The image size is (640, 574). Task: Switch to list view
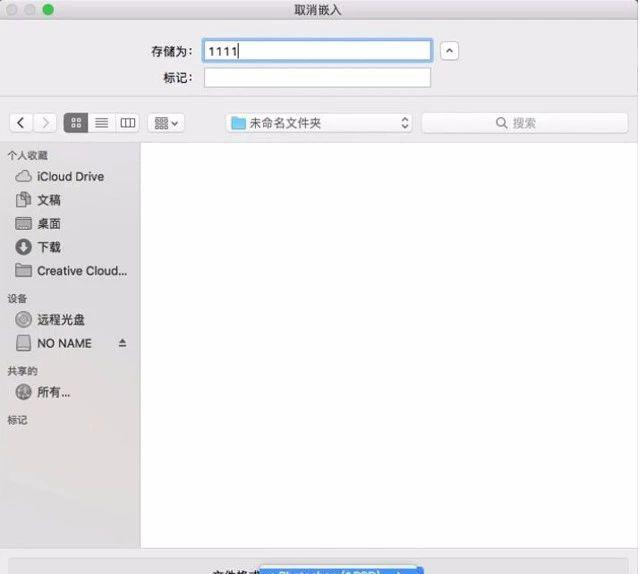[x=102, y=123]
